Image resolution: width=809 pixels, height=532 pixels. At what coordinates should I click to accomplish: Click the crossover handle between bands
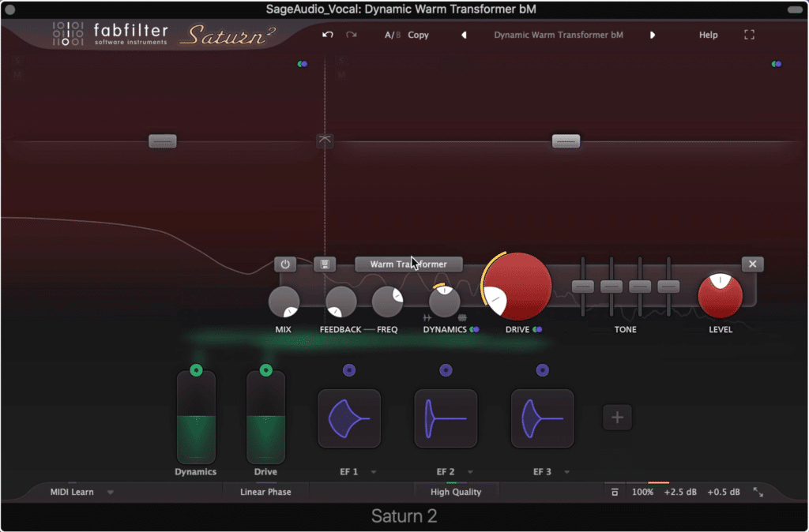325,140
